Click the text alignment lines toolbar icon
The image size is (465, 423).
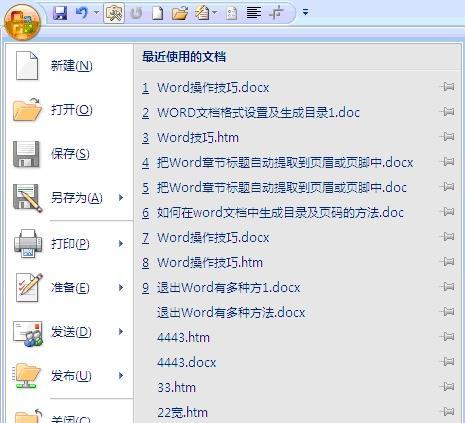[x=253, y=13]
